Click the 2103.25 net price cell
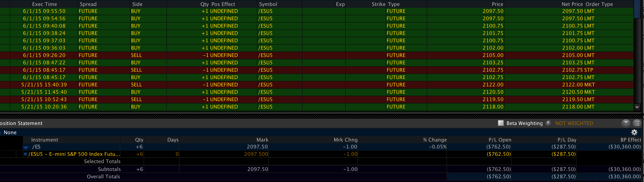This screenshot has height=182, width=644. tap(573, 63)
